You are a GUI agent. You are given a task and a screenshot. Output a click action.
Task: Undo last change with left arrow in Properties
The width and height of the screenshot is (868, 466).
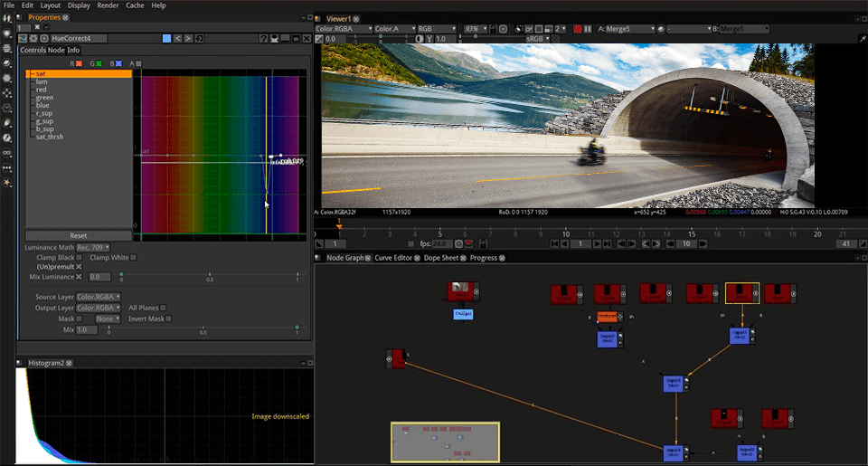click(178, 38)
